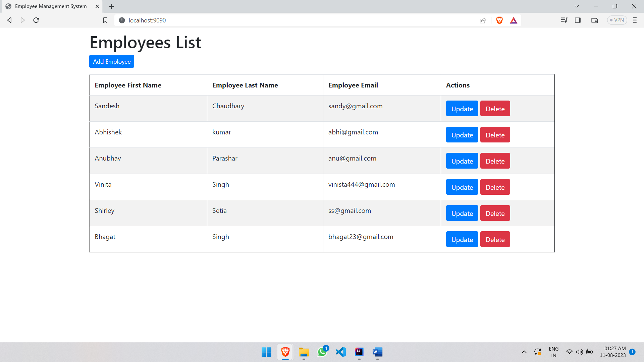Reload the Employees List page
The width and height of the screenshot is (644, 362).
36,20
